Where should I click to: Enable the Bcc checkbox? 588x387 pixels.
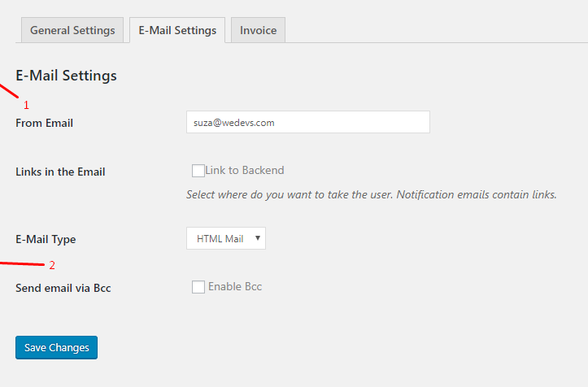click(x=198, y=287)
